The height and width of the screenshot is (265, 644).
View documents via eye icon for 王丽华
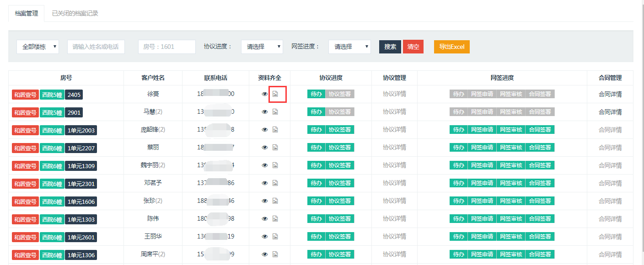(264, 237)
